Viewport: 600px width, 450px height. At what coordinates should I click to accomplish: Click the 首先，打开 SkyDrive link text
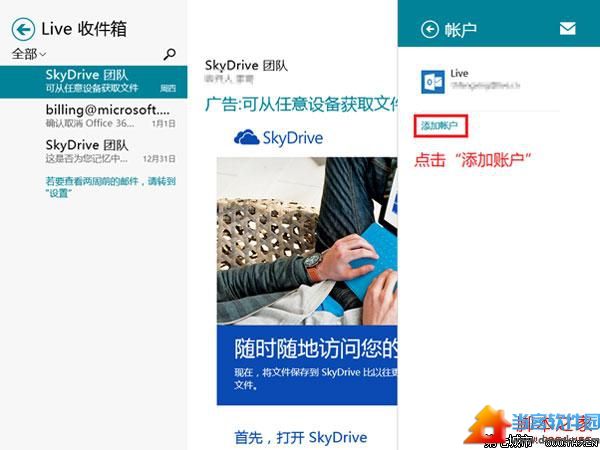(301, 437)
